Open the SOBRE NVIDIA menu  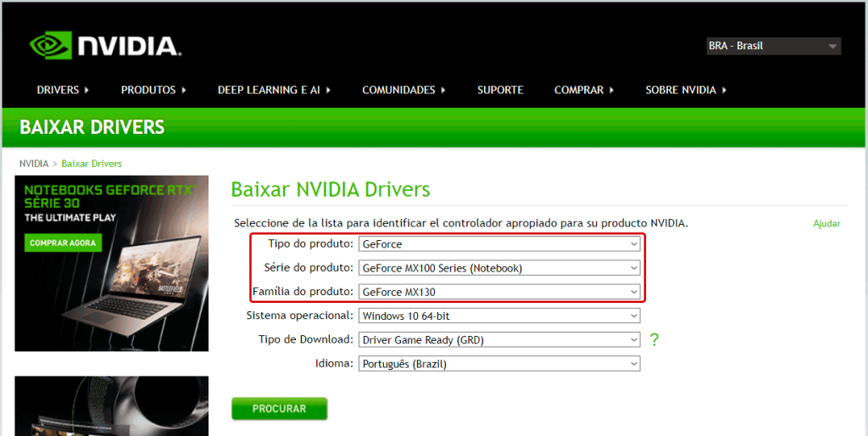click(686, 90)
